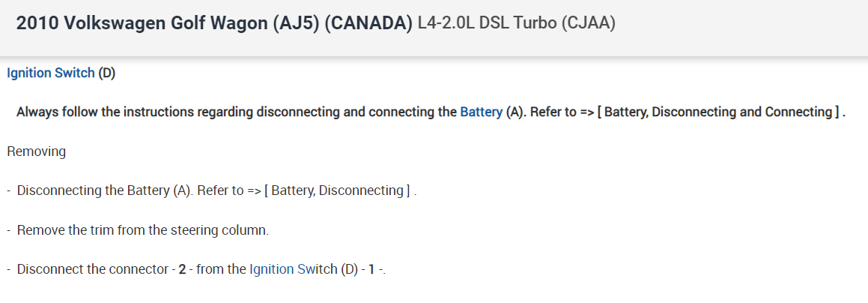Click the 'Battery, Disconnecting and Connecting' reference
Viewport: 868px width, 303px height.
(717, 112)
